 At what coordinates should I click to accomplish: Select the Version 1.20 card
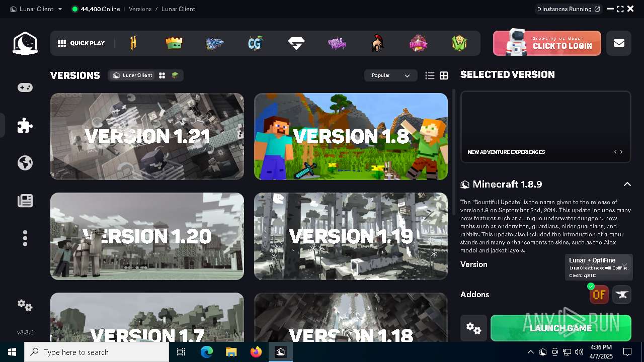tap(147, 236)
